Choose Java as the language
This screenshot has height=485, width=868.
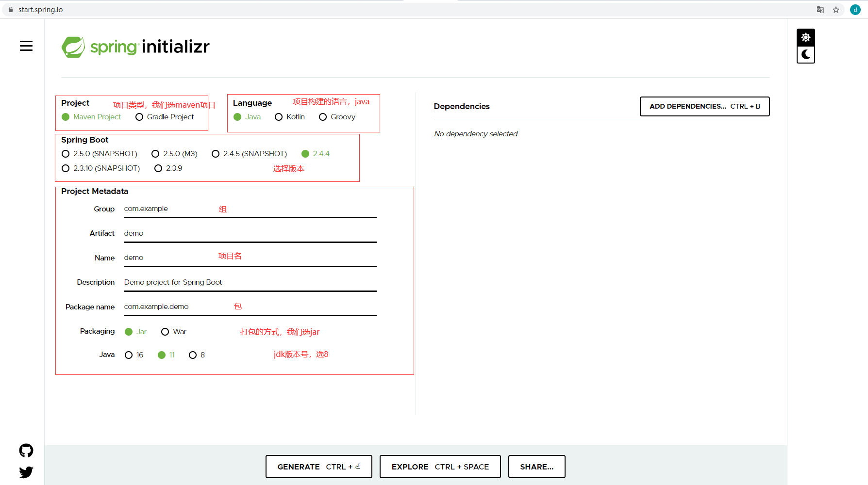coord(247,117)
